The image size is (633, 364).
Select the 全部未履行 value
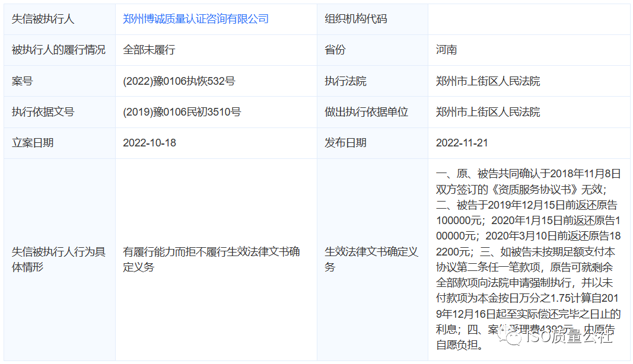(x=149, y=50)
